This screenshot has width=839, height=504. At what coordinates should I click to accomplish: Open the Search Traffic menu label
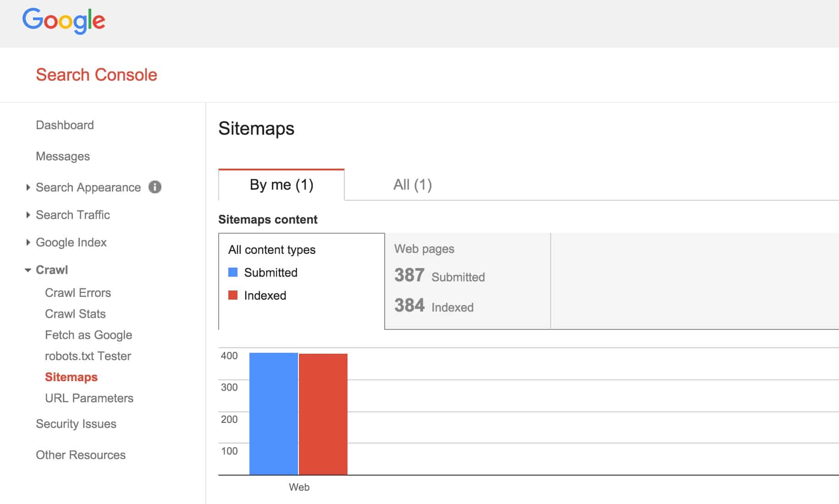(x=73, y=215)
